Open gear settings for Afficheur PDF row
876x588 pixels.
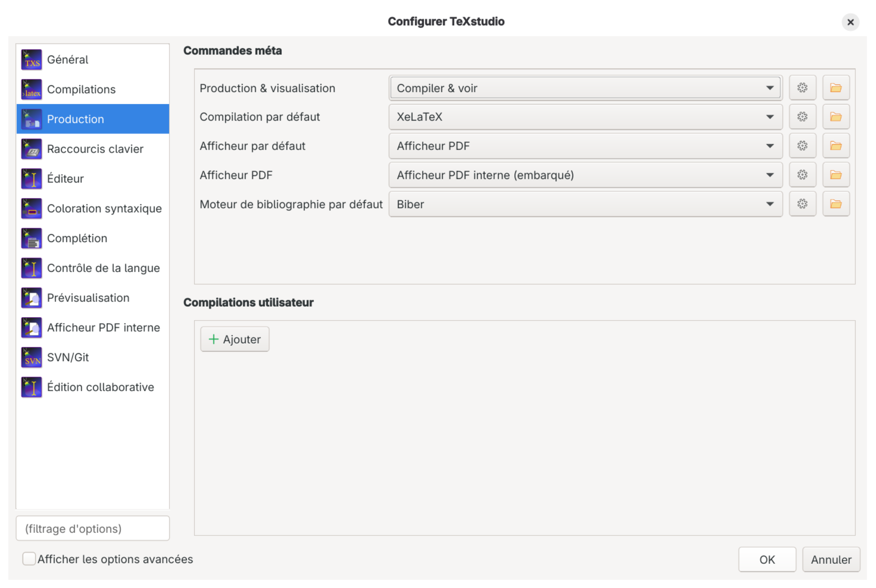802,175
